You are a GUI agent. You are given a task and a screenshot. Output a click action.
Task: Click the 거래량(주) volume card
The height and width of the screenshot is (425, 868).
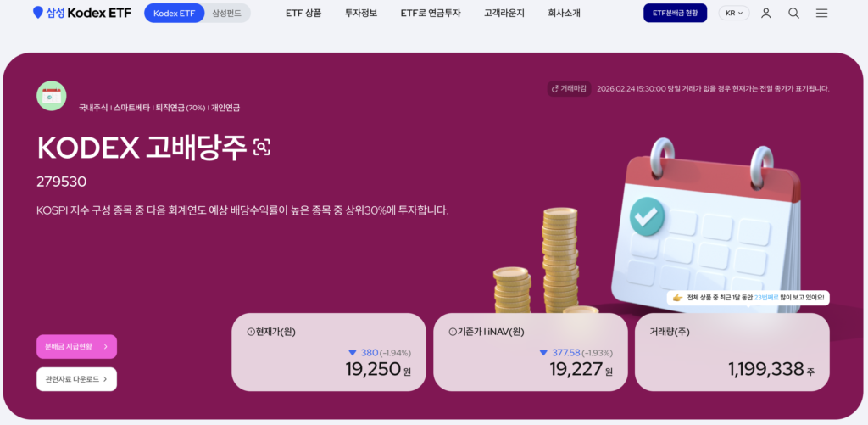732,352
